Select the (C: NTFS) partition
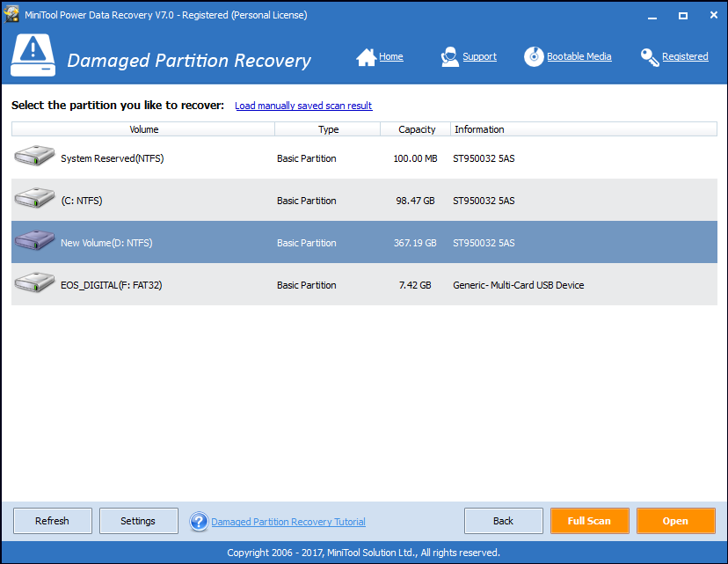 (x=365, y=201)
